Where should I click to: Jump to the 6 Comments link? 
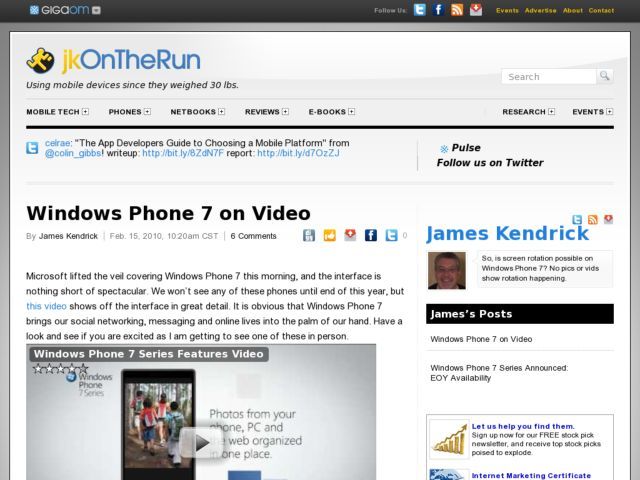point(253,236)
